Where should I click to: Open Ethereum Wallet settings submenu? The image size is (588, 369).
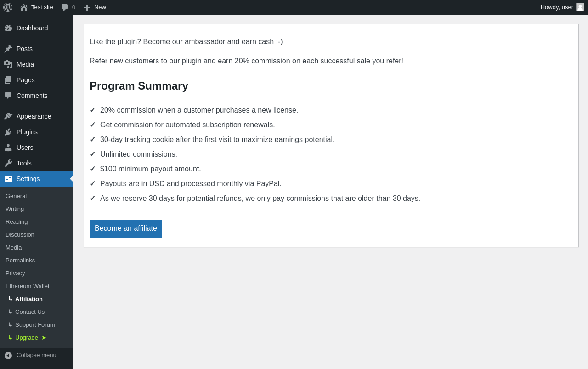click(x=28, y=286)
